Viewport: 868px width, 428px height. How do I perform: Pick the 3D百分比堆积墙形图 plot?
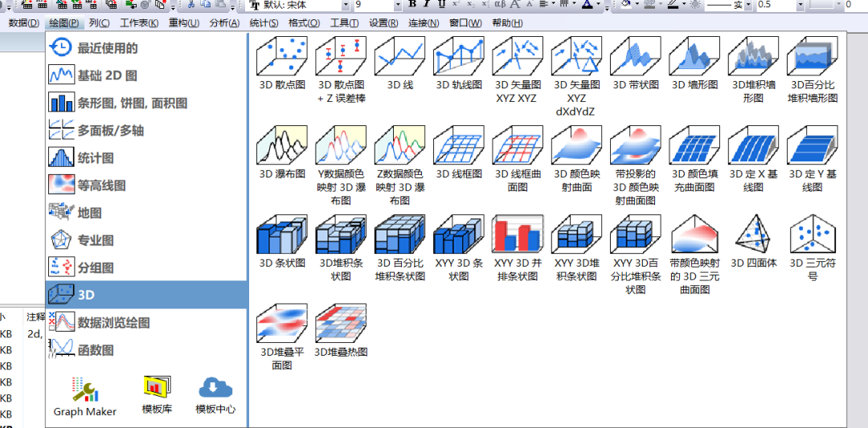click(813, 70)
